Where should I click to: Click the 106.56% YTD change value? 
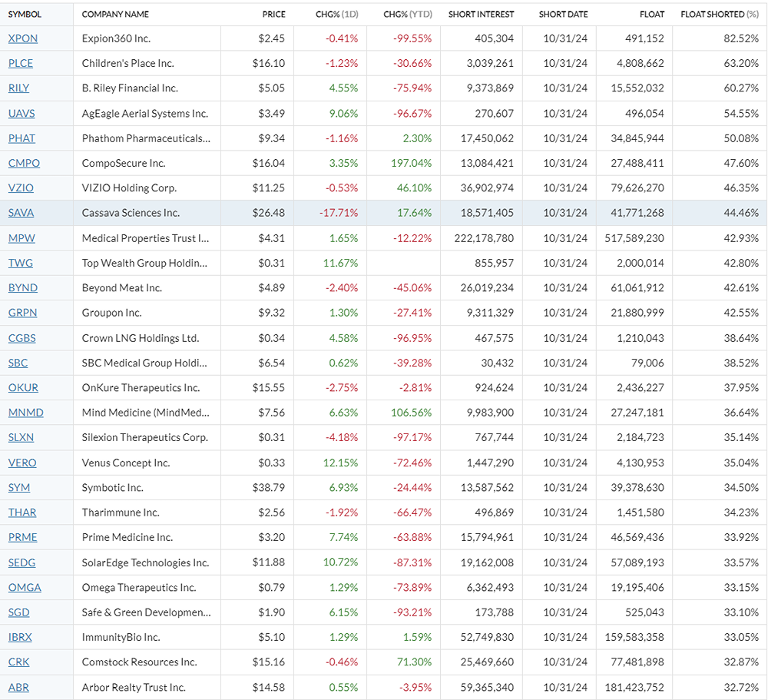click(412, 413)
